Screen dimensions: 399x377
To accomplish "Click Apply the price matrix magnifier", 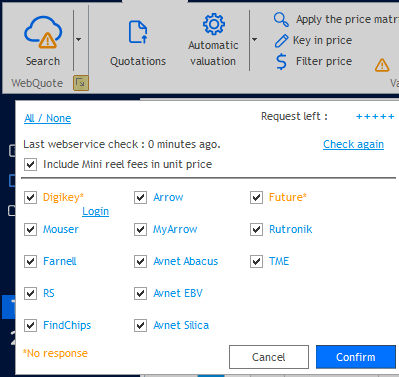I will 281,19.
